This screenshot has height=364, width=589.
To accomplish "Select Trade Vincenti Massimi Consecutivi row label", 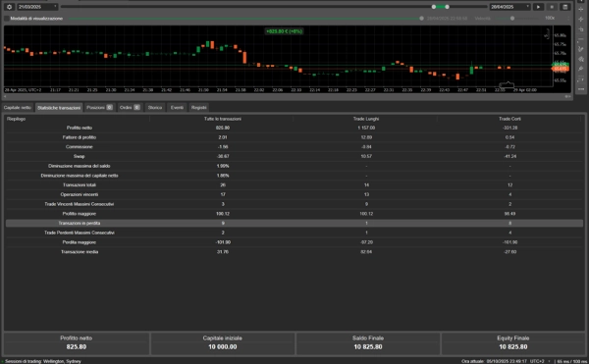I will click(79, 204).
